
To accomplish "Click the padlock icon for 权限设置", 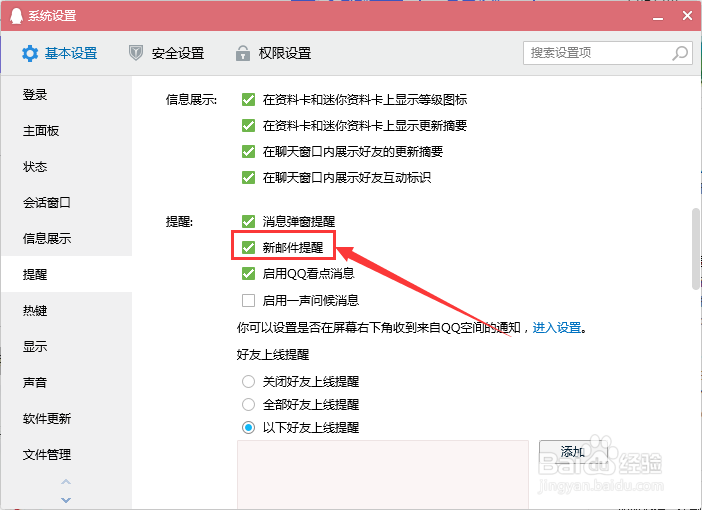I will point(243,53).
